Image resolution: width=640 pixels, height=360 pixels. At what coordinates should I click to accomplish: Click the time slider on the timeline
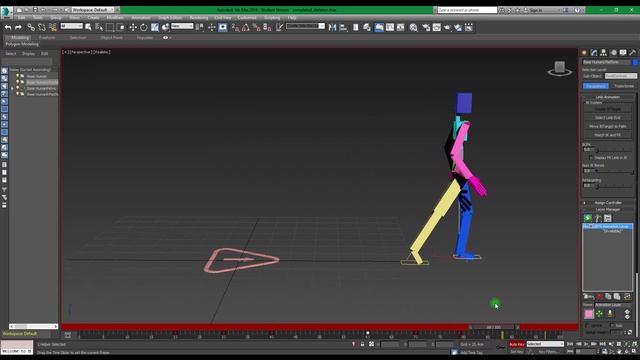click(x=494, y=327)
